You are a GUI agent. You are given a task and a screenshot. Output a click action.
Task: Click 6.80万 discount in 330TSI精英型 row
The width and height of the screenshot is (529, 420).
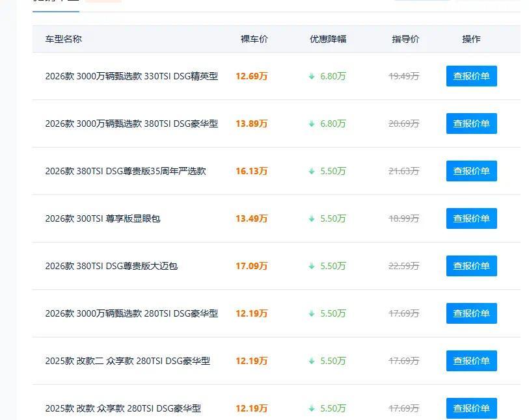coord(333,76)
